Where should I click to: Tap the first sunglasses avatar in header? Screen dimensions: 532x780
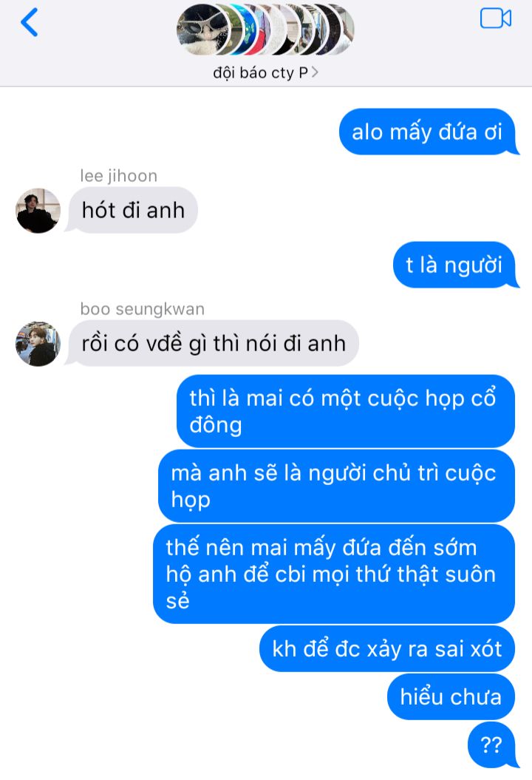pos(203,30)
